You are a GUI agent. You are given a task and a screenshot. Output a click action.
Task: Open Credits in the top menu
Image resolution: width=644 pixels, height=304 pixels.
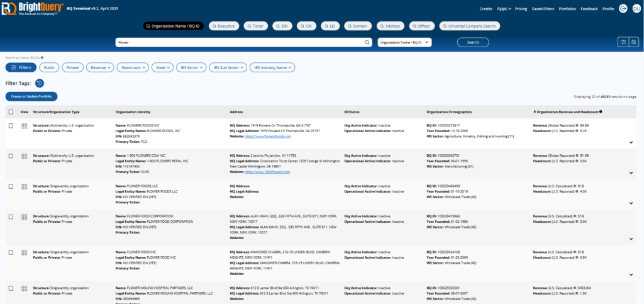pyautogui.click(x=486, y=9)
